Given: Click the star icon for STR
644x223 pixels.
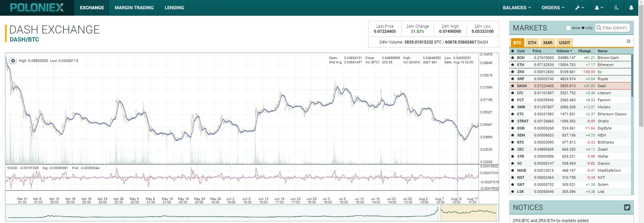Looking at the screenshot, I should (513, 157).
